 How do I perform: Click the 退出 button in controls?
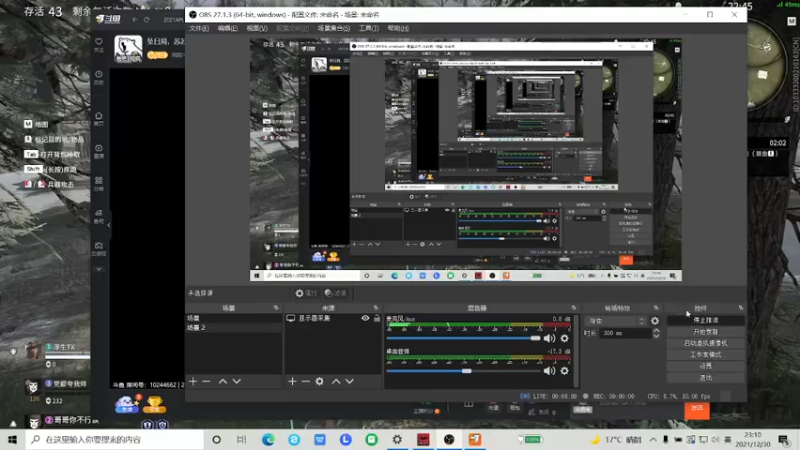click(x=706, y=378)
